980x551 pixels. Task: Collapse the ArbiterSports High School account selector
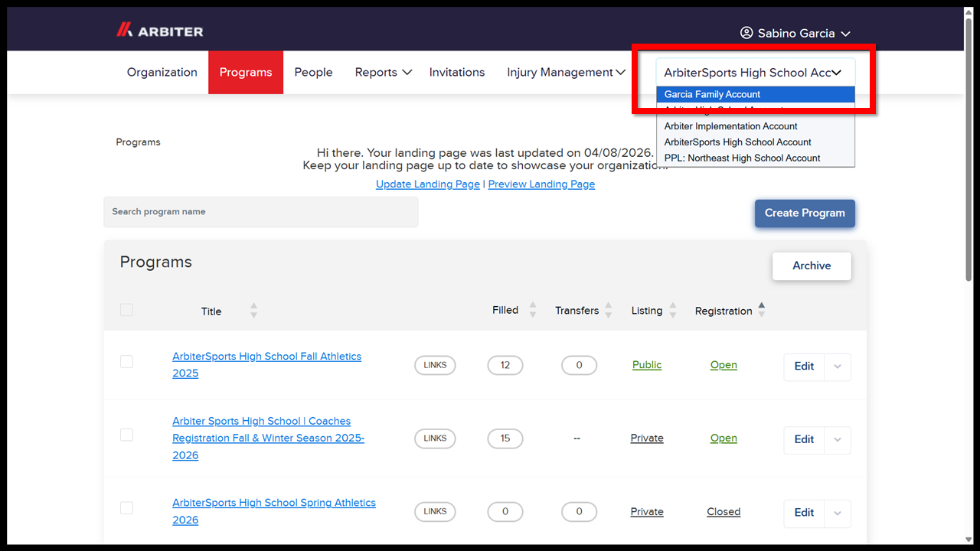click(x=756, y=73)
